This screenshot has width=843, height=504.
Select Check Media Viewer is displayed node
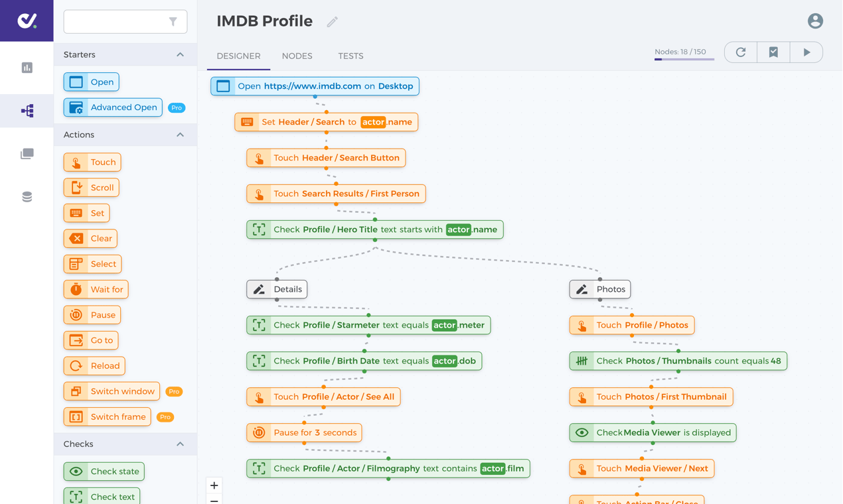[653, 432]
